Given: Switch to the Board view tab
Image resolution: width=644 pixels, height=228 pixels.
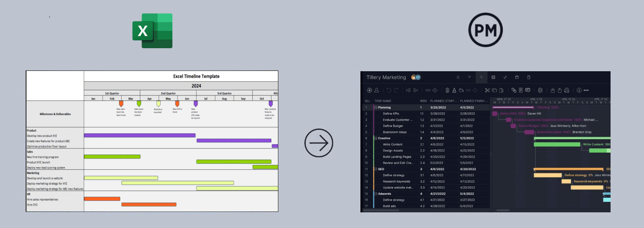Looking at the screenshot, I should (469, 77).
